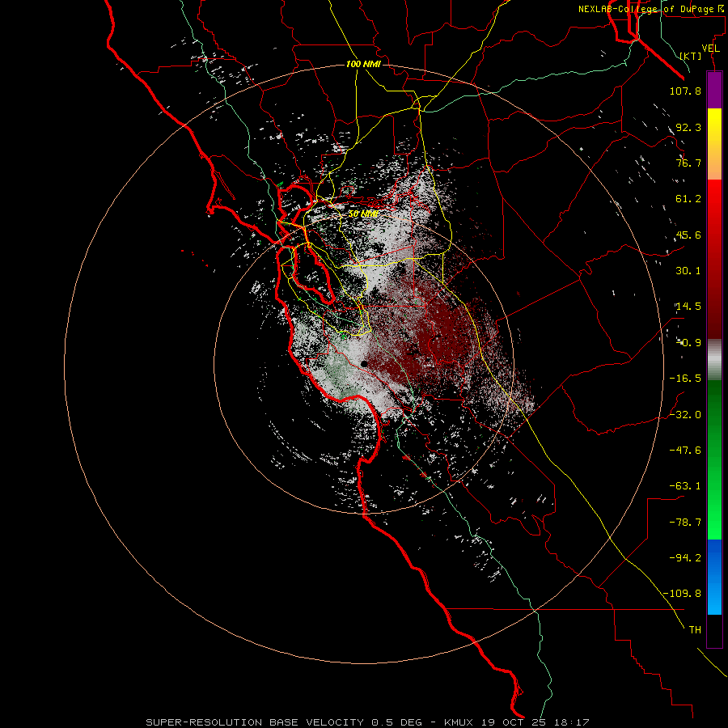Click the [KT] units label
The height and width of the screenshot is (728, 728).
click(x=691, y=56)
